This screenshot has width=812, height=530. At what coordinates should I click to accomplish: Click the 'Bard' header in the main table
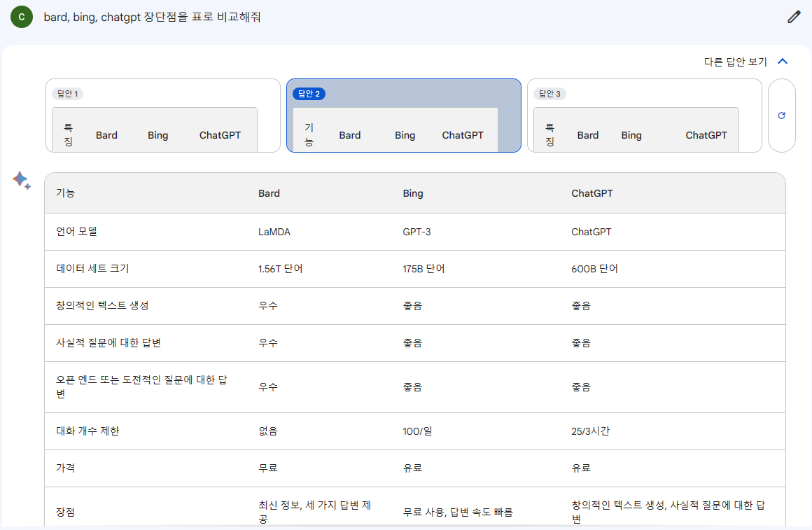(x=269, y=193)
